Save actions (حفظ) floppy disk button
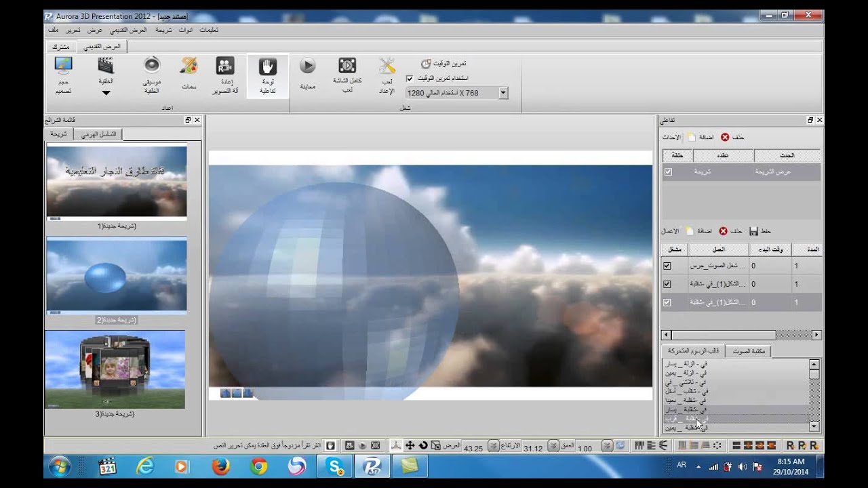The width and height of the screenshot is (868, 488). (x=761, y=231)
